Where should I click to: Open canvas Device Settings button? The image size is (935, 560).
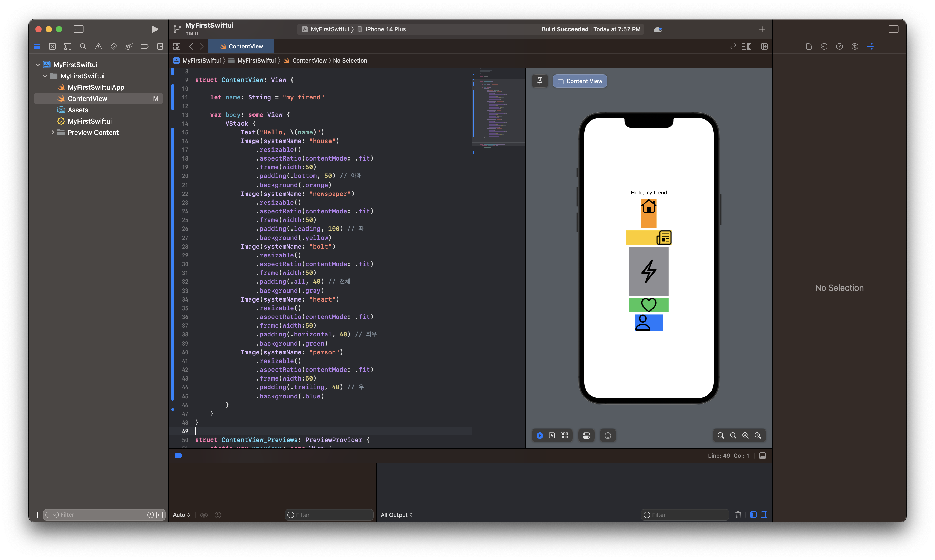click(x=586, y=435)
